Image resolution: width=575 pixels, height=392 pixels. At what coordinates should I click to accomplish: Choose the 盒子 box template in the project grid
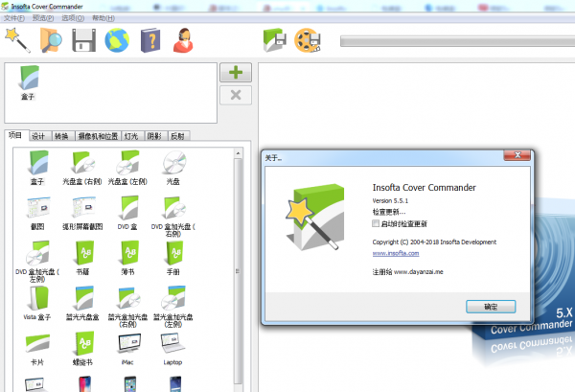pos(37,168)
